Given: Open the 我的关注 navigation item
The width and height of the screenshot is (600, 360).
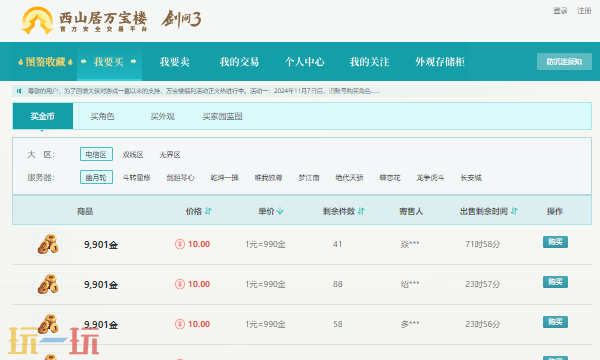Looking at the screenshot, I should 369,62.
